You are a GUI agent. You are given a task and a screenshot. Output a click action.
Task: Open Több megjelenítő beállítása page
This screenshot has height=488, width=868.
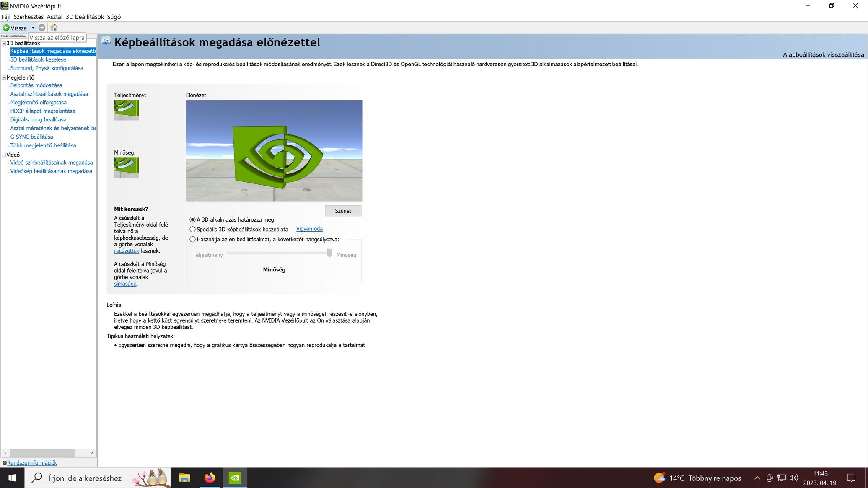point(43,145)
